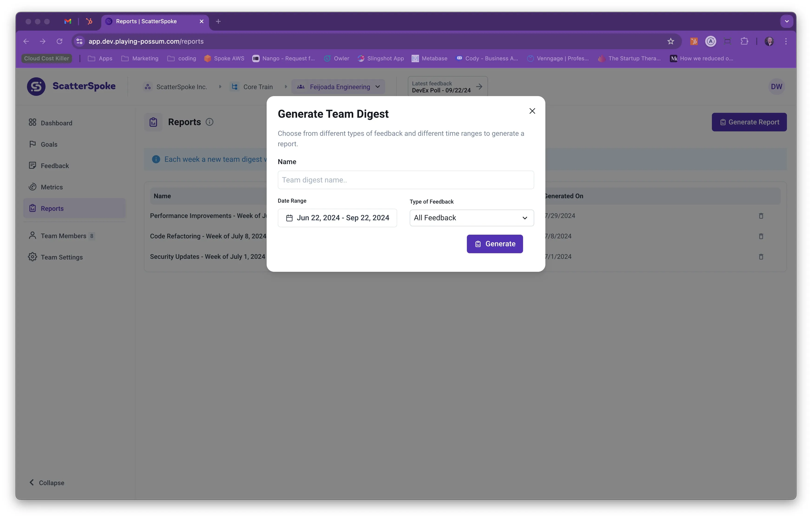
Task: Open Team Settings gear item
Action: pos(61,257)
